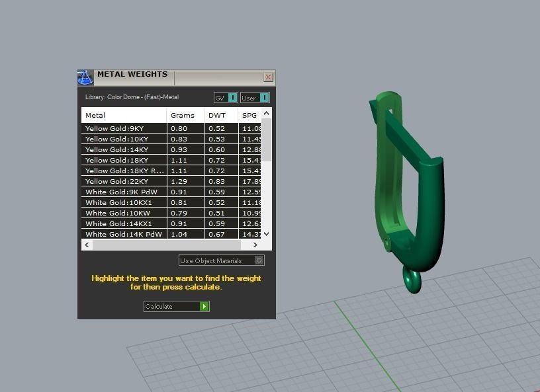Click the horizontal scroll right arrow

pos(255,245)
